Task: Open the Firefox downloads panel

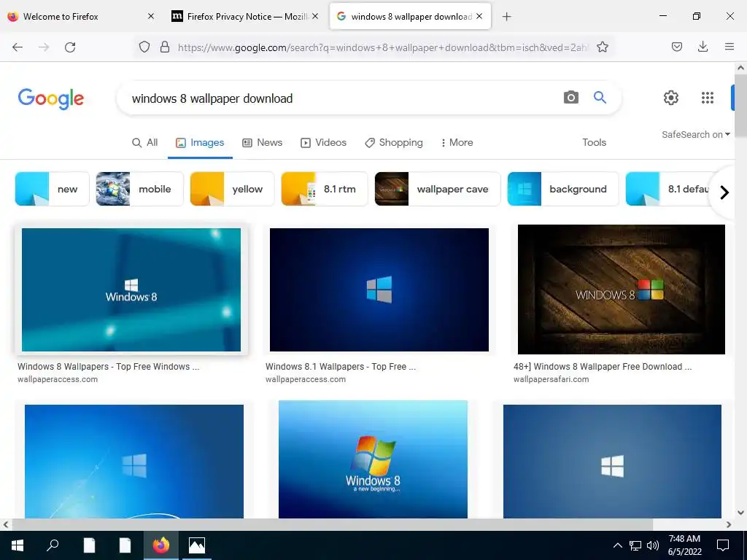Action: [703, 47]
